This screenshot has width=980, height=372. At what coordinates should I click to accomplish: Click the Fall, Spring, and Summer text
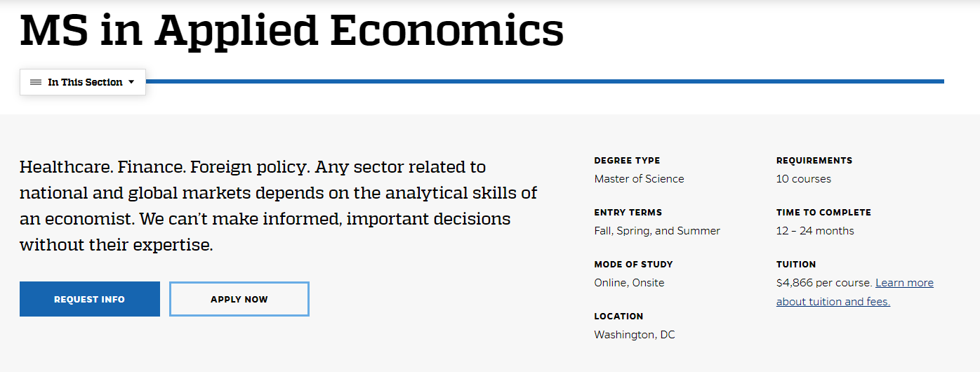click(x=657, y=231)
